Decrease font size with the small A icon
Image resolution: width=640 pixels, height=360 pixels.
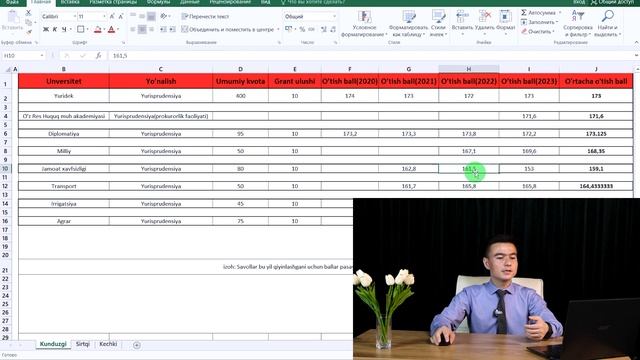click(x=121, y=16)
